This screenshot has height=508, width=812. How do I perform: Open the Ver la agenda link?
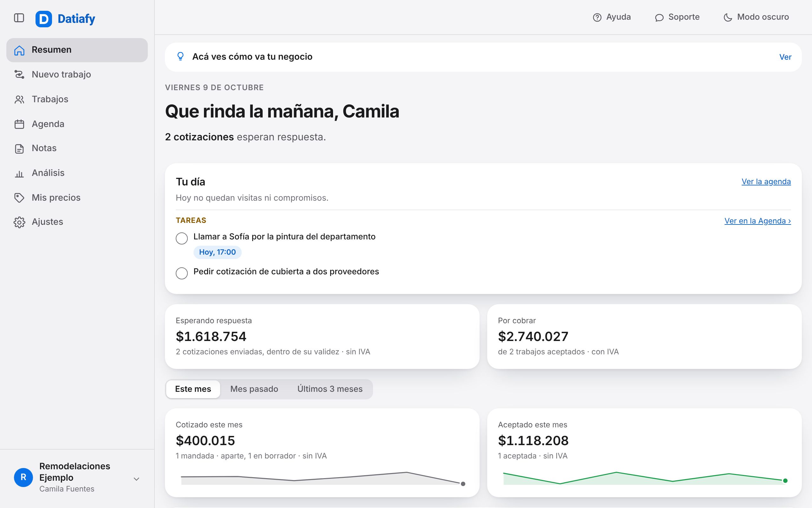(766, 182)
